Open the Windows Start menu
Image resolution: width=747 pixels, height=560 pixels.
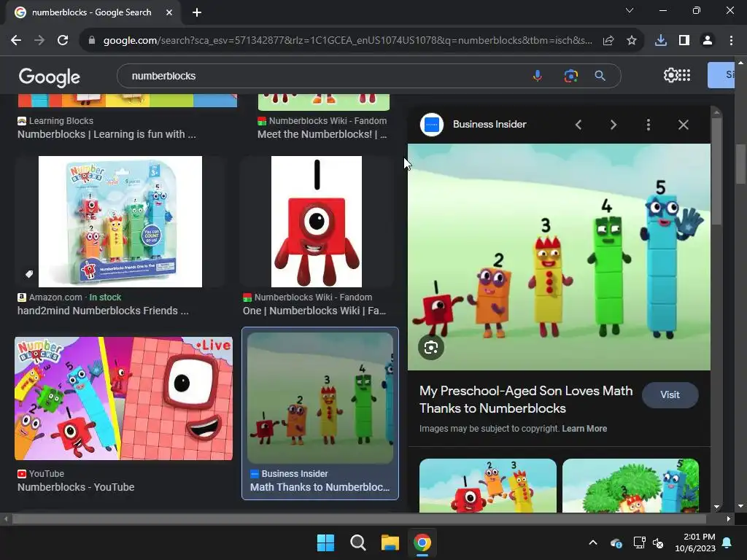326,542
